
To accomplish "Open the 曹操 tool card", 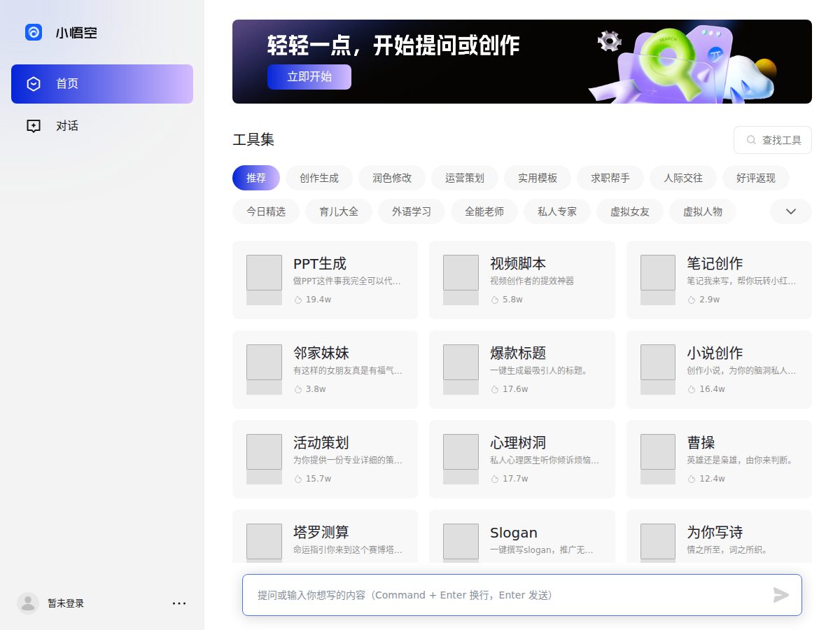I will [719, 459].
